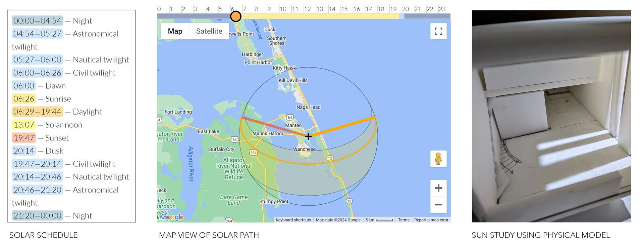This screenshot has height=246, width=644.
Task: Click the 06:00 Dawn badge
Action: pos(24,86)
